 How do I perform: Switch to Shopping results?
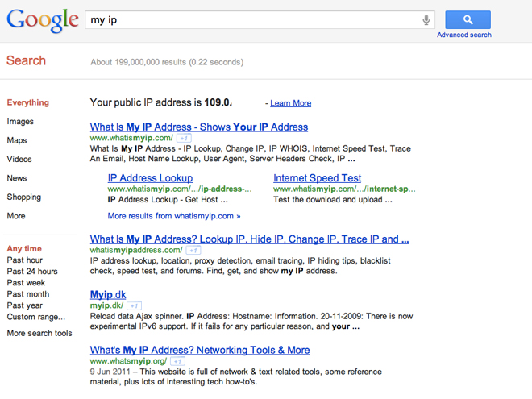23,197
